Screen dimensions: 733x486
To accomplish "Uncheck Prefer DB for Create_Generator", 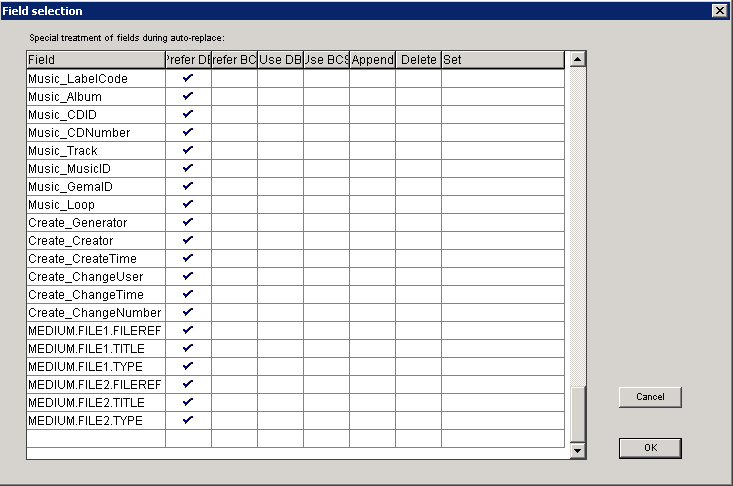I will (188, 222).
